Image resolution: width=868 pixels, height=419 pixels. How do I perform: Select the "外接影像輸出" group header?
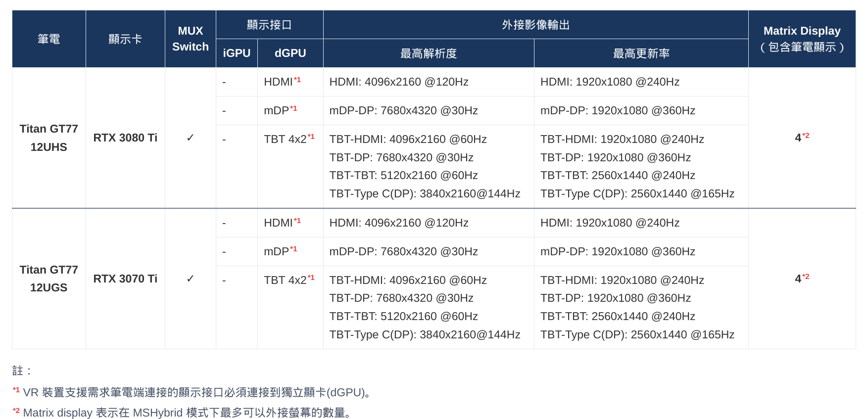point(536,25)
